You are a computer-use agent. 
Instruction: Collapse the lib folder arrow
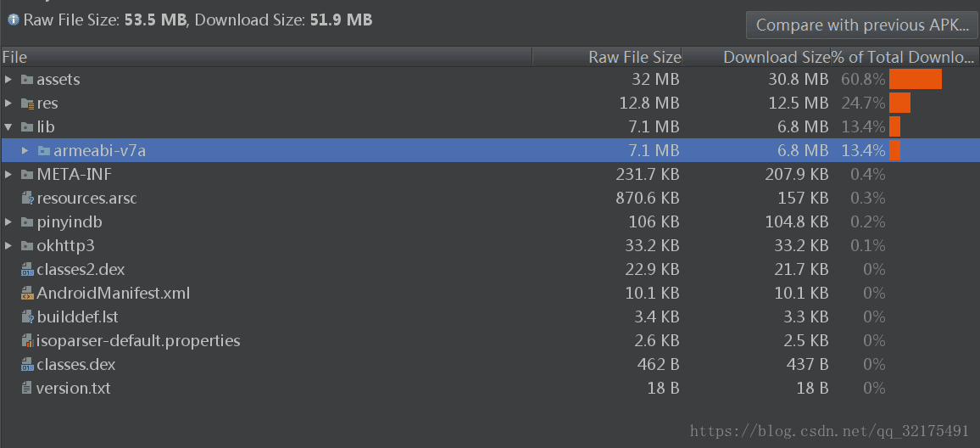(x=8, y=127)
